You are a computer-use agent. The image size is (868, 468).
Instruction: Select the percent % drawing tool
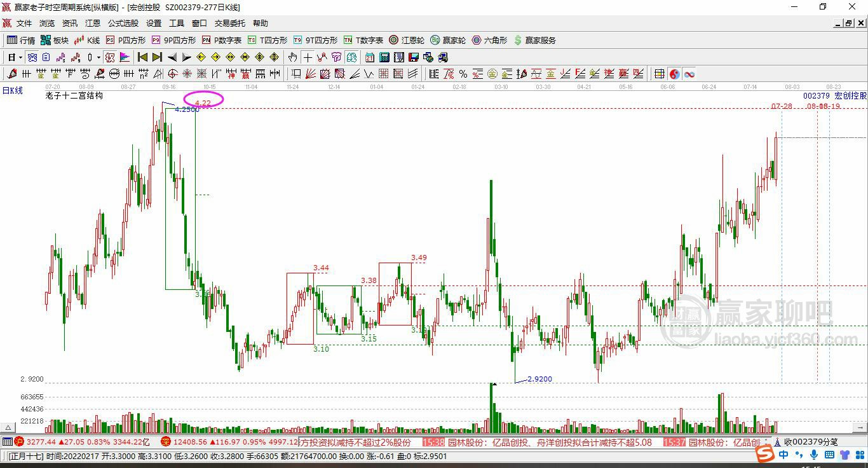(x=463, y=74)
